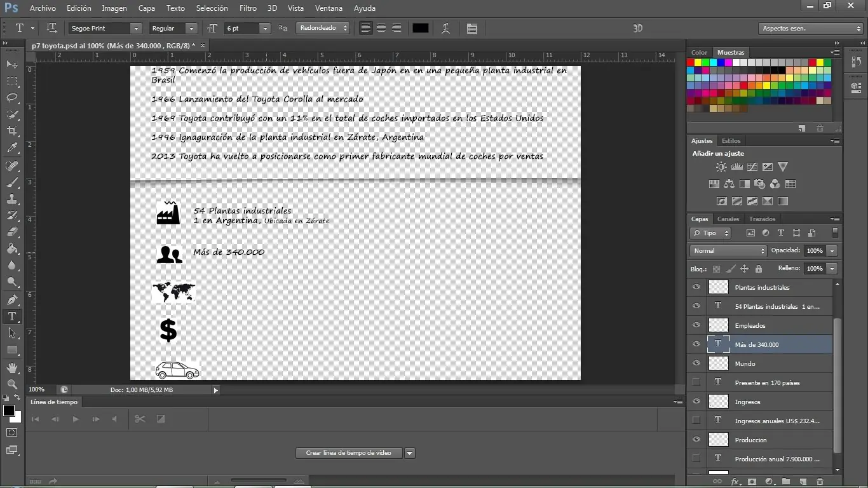Add a Curves adjustment layer
This screenshot has height=488, width=868.
pyautogui.click(x=752, y=167)
